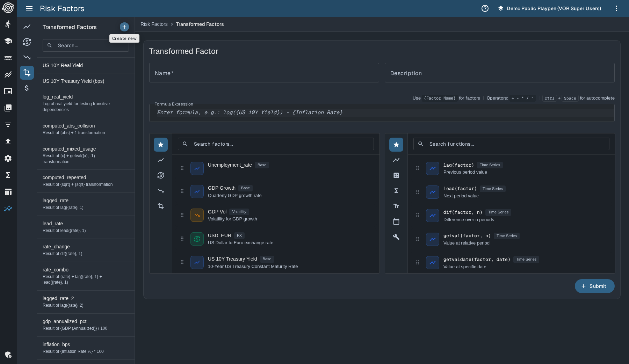629x364 pixels.
Task: Open the help question mark icon
Action: click(x=485, y=8)
